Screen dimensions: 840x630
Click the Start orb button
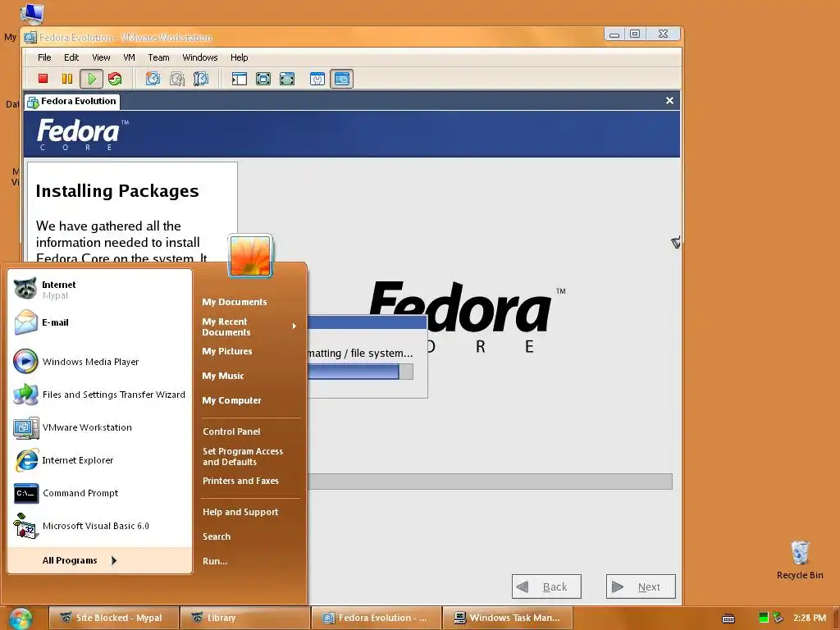click(21, 619)
